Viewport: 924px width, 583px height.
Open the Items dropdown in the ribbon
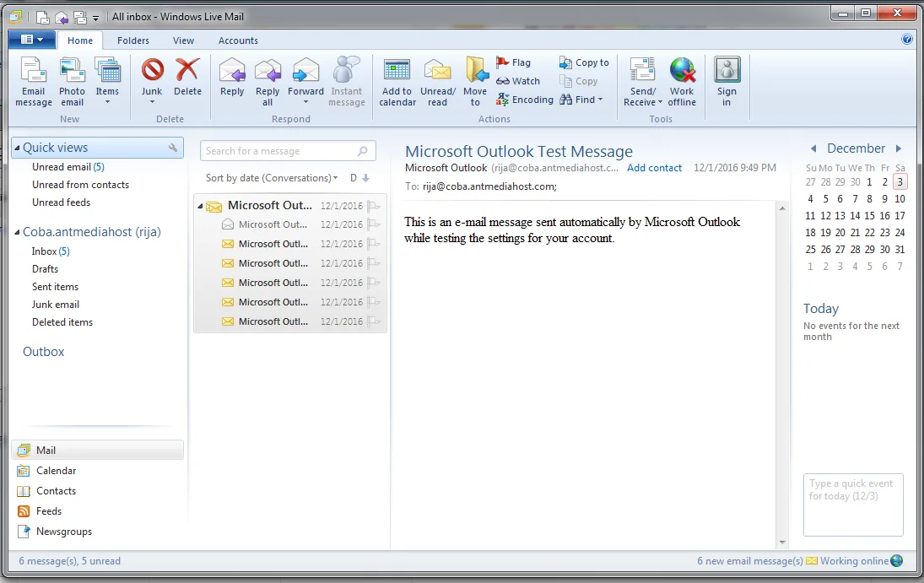click(107, 82)
